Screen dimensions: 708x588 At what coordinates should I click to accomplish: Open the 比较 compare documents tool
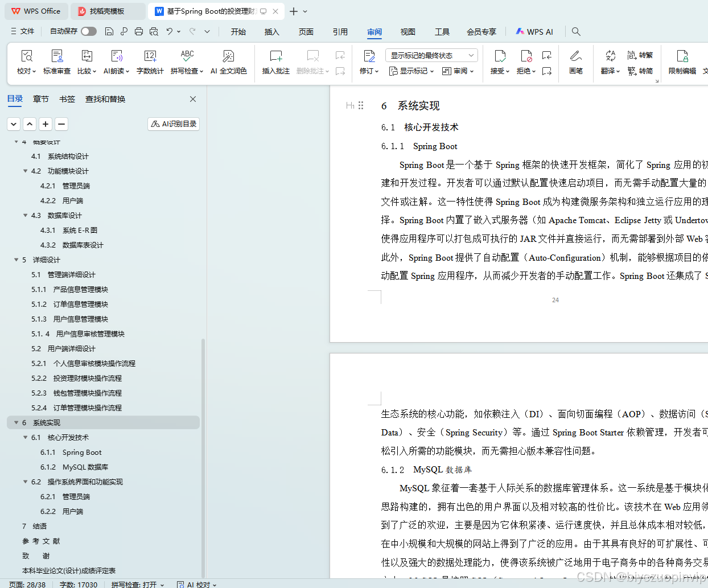87,62
